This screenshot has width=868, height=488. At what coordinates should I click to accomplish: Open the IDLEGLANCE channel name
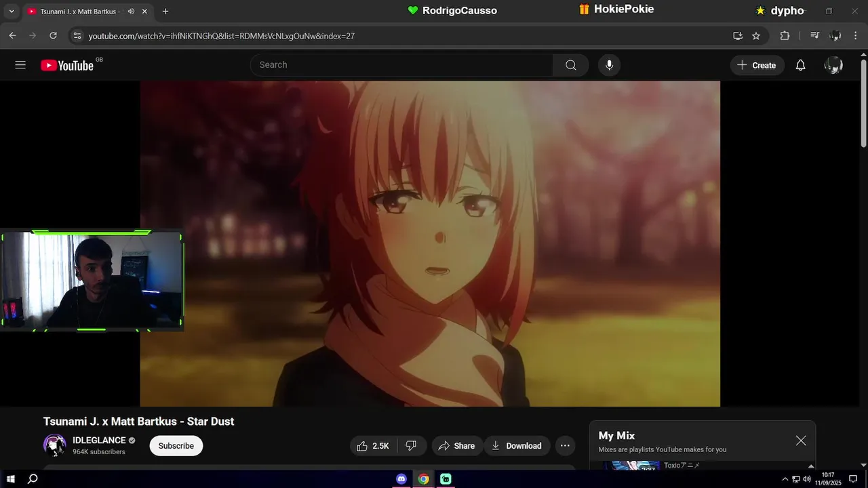pyautogui.click(x=99, y=441)
